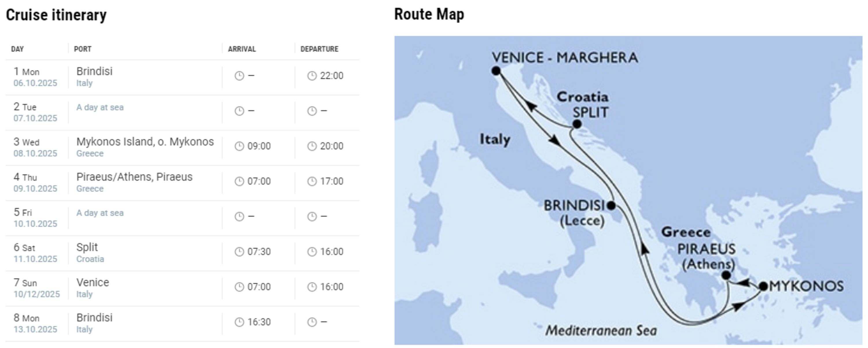This screenshot has width=868, height=348.
Task: Open the Piraeus/Athens, Piraeus port entry
Action: (x=134, y=177)
